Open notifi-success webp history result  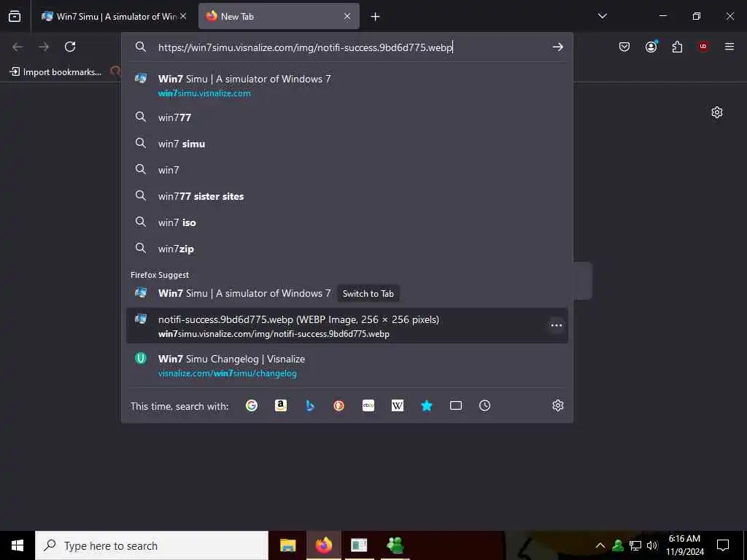pos(347,326)
